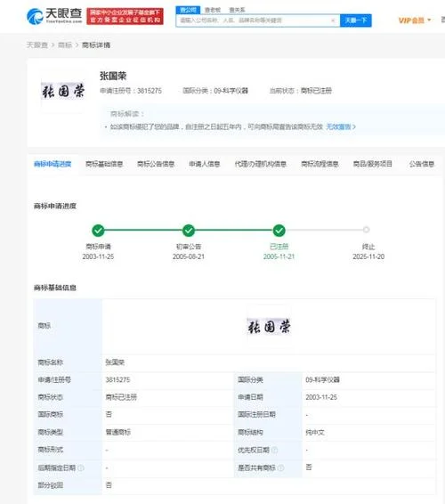445x504 pixels.
Task: Switch to 商标流程信息 tab
Action: 320,164
